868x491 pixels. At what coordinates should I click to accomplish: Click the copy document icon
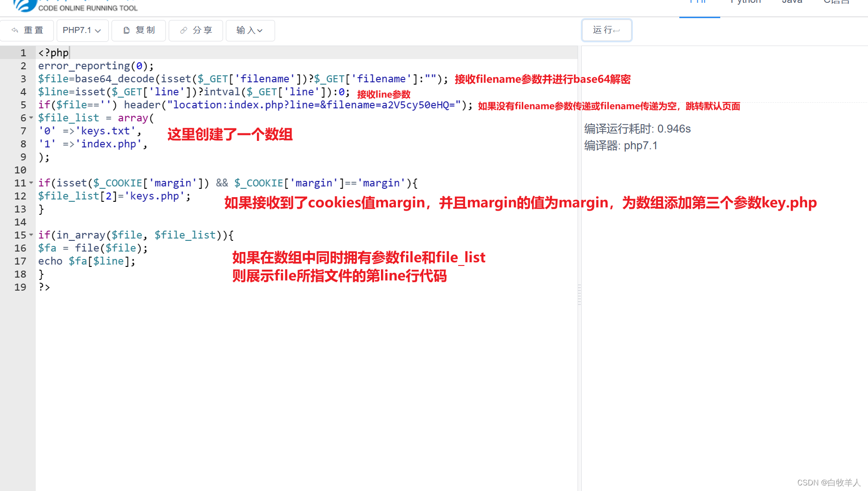[x=126, y=30]
